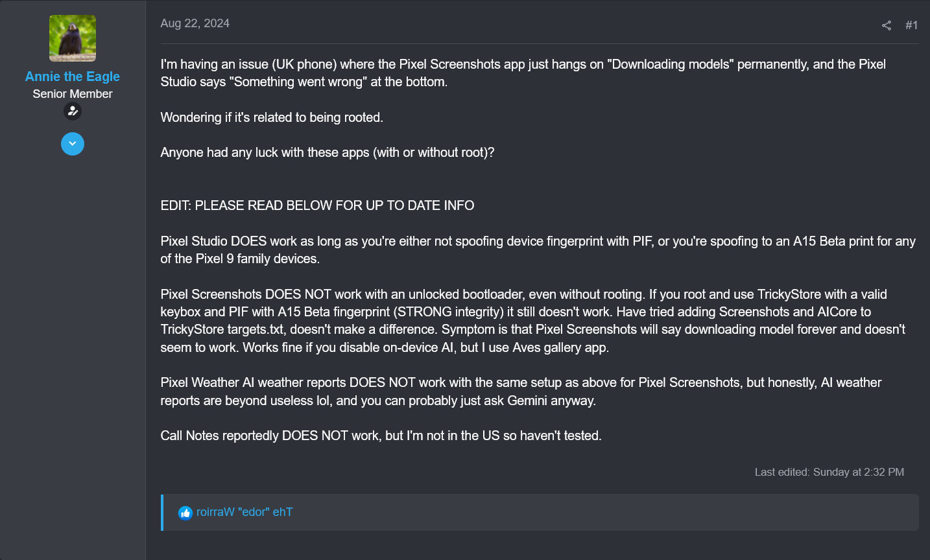Click the Senior Member user title

[73, 94]
